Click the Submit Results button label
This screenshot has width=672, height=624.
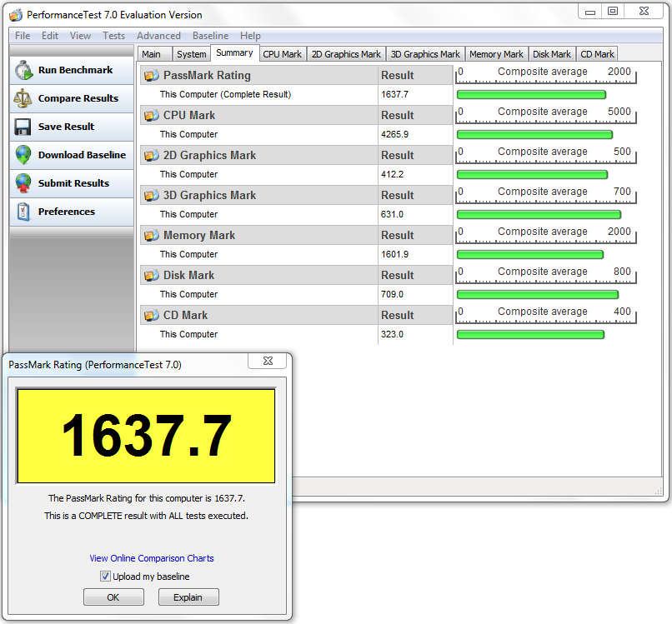pos(73,183)
